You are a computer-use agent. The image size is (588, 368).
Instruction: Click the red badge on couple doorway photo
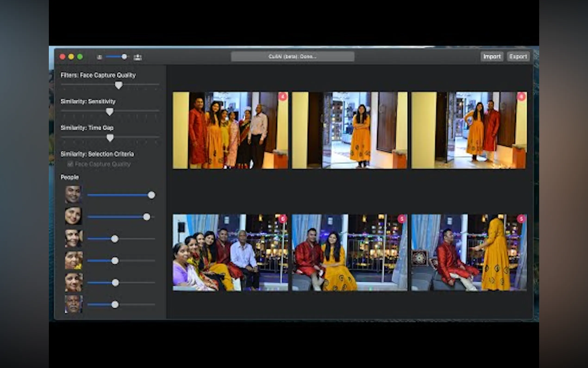[x=521, y=97]
